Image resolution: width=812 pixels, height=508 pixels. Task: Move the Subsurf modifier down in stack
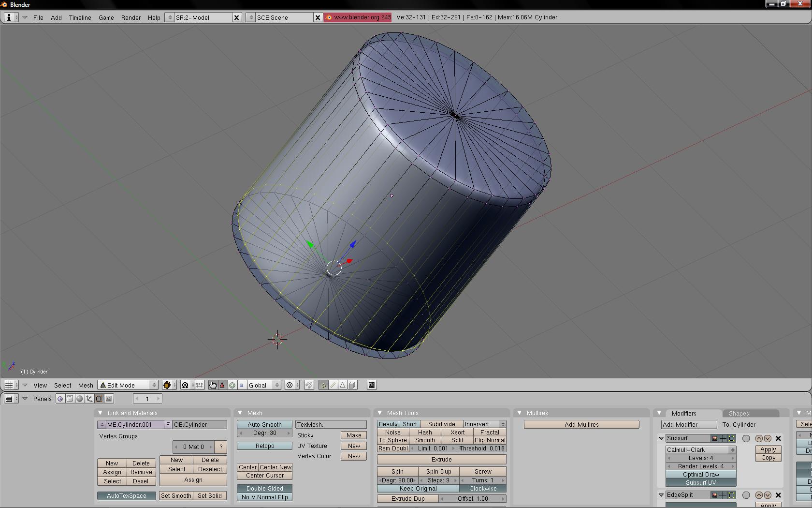pyautogui.click(x=768, y=438)
